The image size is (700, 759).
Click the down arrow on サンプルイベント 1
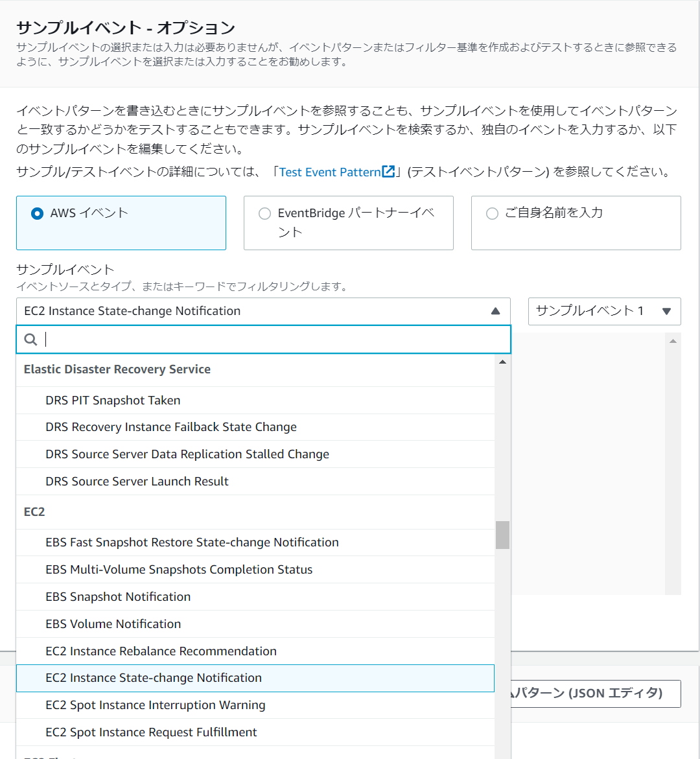(x=666, y=311)
